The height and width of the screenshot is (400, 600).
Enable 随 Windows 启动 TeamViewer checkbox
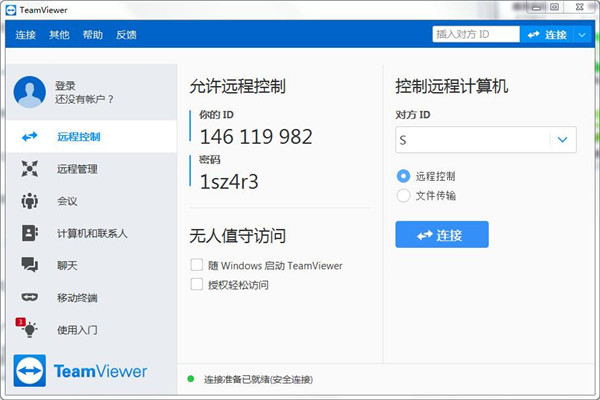coord(197,265)
